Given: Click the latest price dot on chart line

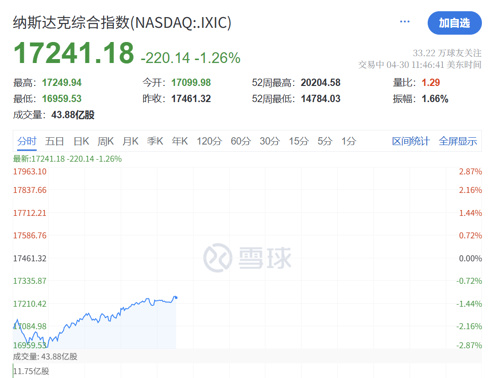Looking at the screenshot, I should (176, 297).
